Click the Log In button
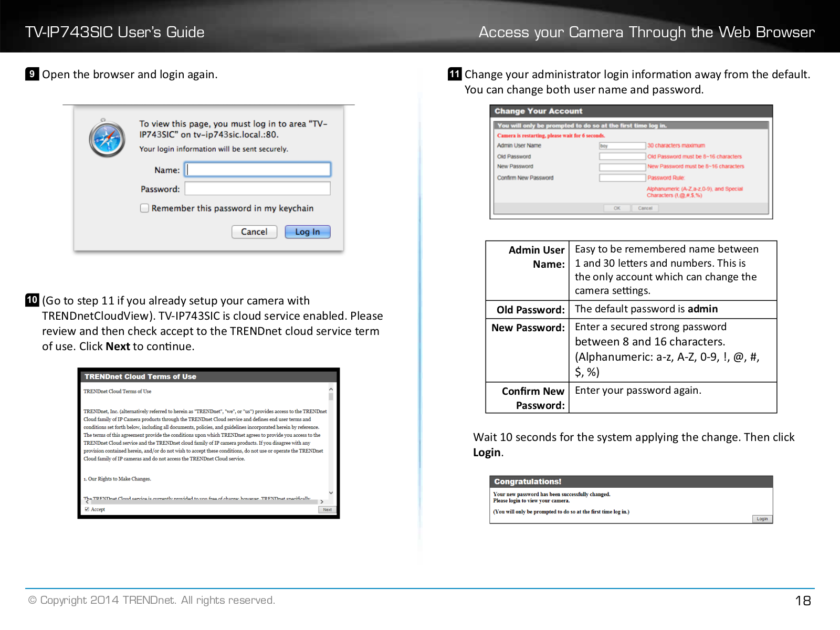The width and height of the screenshot is (840, 630). click(x=308, y=232)
